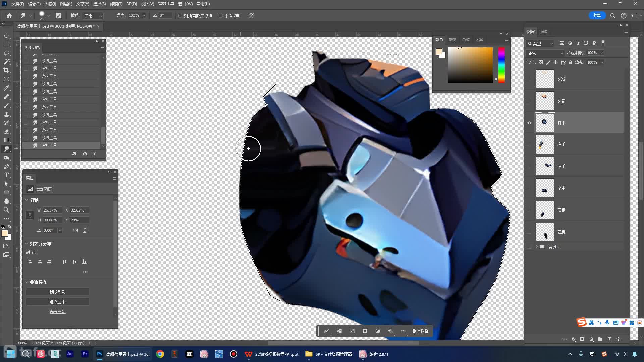Screen dimensions: 644x362
Task: Create new snapshot camera icon in History
Action: pyautogui.click(x=85, y=154)
